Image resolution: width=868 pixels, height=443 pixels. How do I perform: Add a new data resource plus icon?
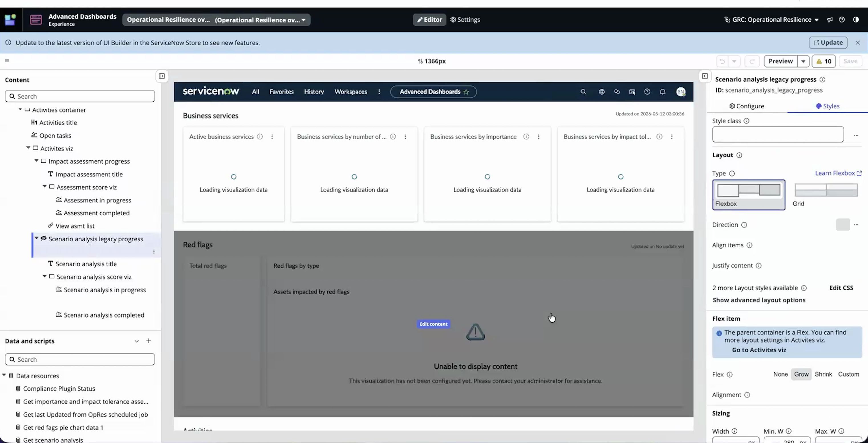coord(149,341)
